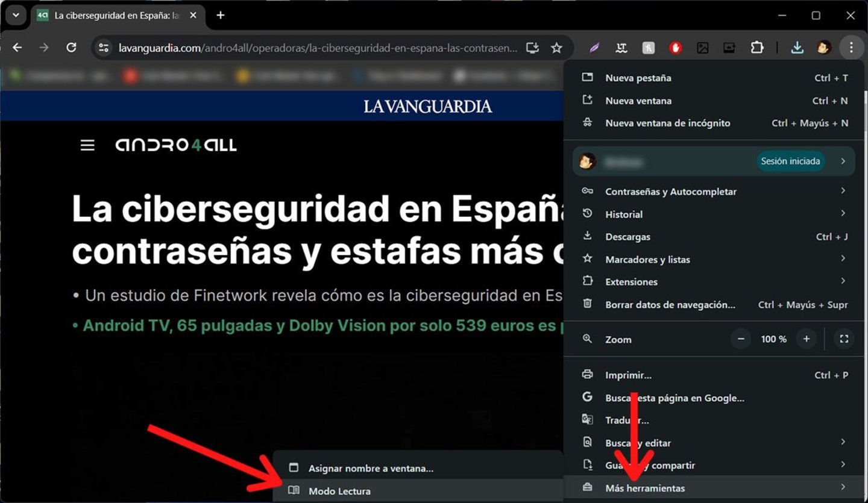Click the 100 % zoom value
This screenshot has width=868, height=503.
tap(774, 339)
